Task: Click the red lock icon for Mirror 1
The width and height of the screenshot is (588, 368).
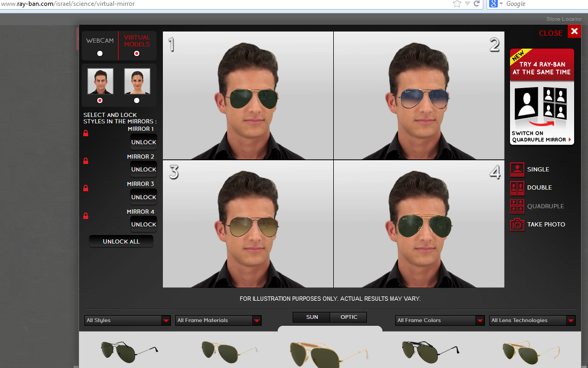Action: click(x=86, y=133)
